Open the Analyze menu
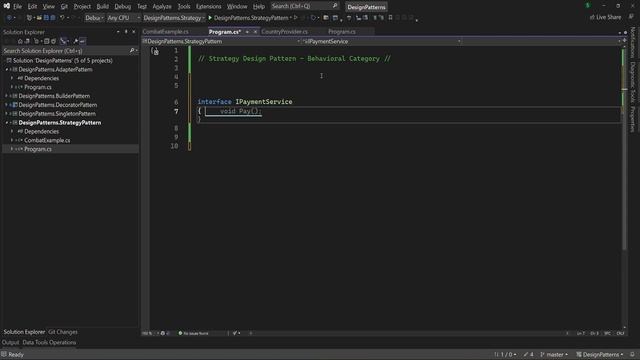 click(162, 7)
